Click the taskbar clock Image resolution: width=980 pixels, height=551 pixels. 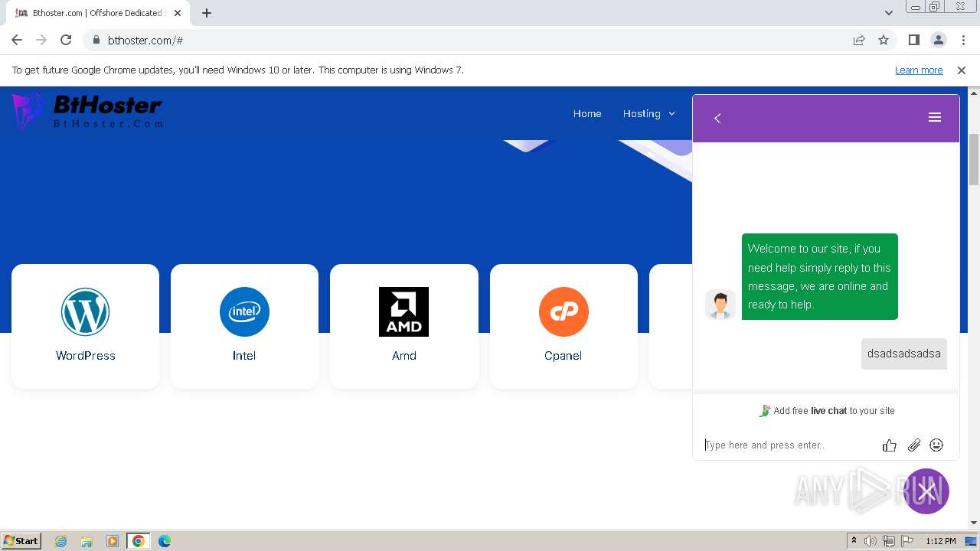click(940, 541)
